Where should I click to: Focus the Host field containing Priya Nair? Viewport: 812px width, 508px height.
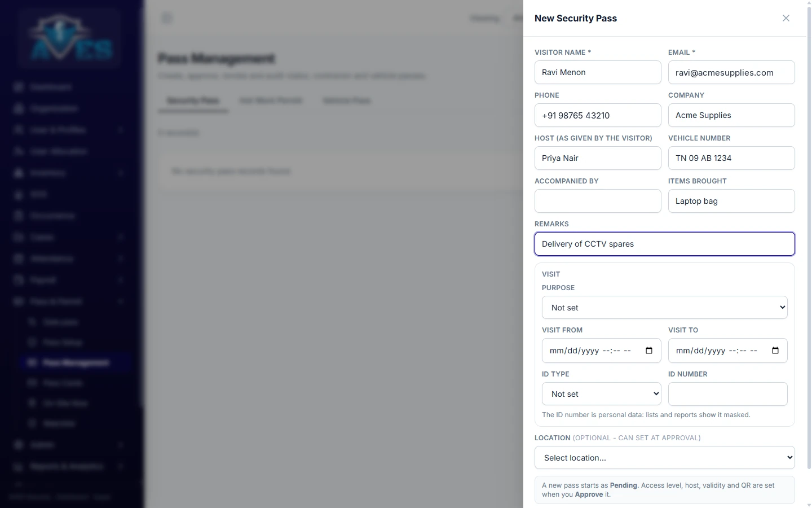[598, 158]
